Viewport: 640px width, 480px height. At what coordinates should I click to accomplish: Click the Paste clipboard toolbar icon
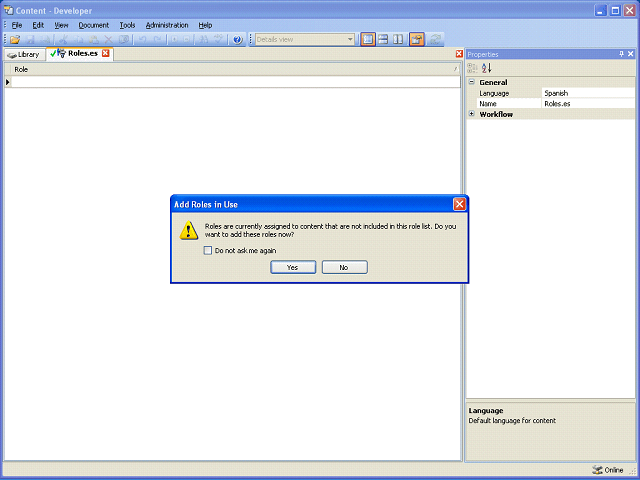pos(94,40)
